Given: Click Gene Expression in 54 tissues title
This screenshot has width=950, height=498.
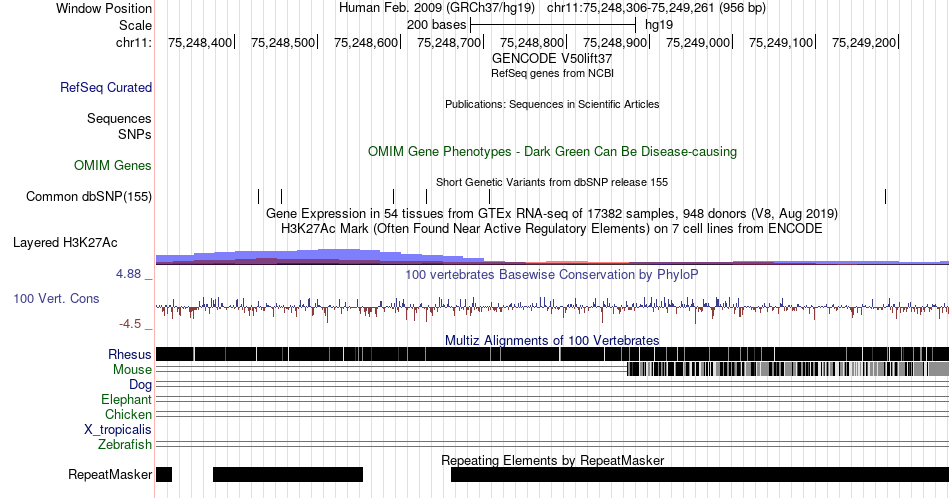Looking at the screenshot, I should pos(552,213).
